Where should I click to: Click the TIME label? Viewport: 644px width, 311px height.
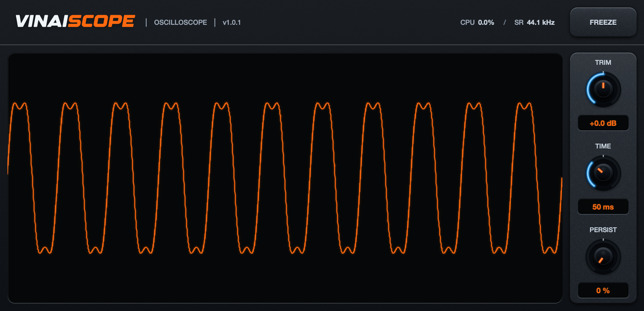click(x=603, y=146)
